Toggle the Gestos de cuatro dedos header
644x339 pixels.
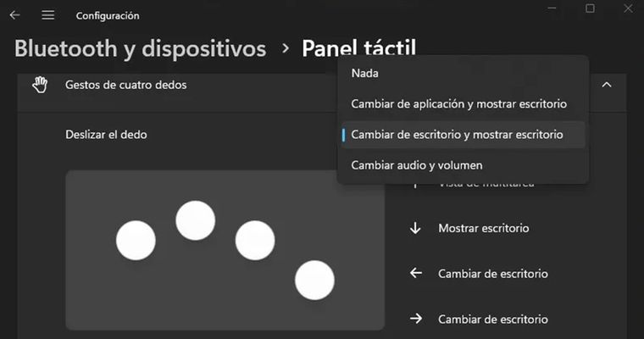125,85
